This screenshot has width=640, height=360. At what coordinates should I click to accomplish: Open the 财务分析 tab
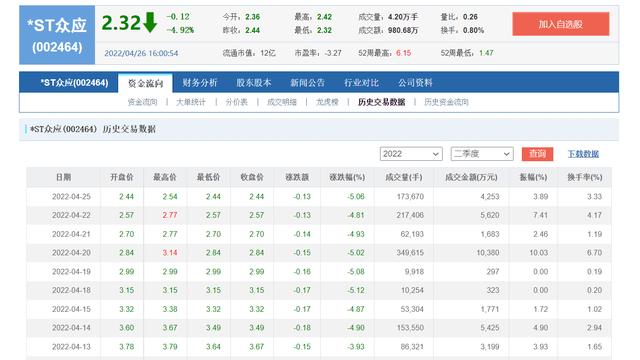click(x=200, y=83)
